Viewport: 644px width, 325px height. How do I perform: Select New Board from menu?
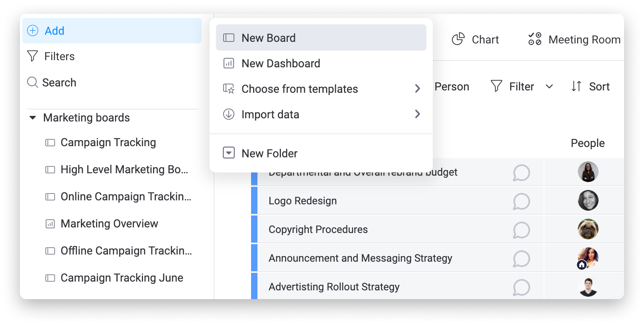click(x=321, y=37)
